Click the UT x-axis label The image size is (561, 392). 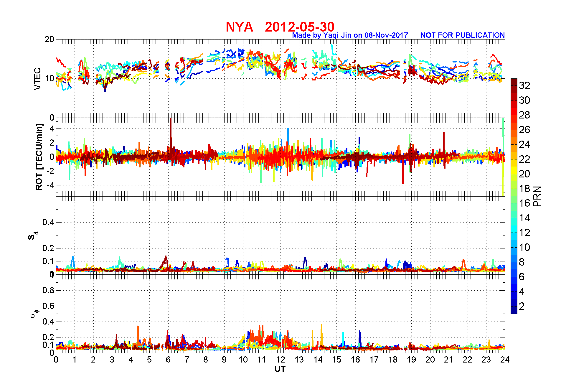(x=280, y=369)
